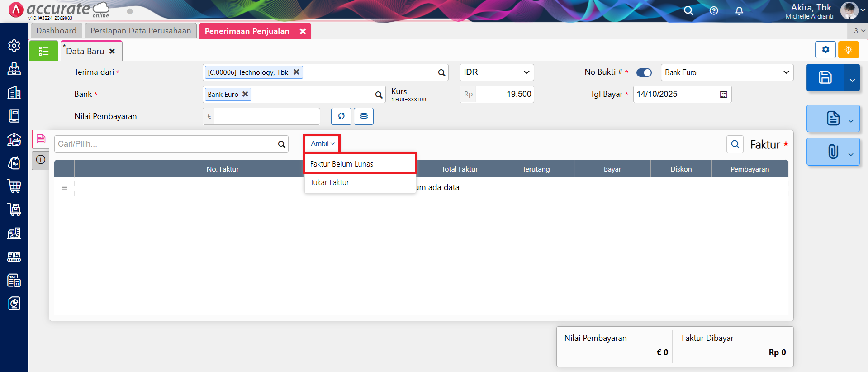Switch to the Dashboard tab
The image size is (868, 372).
[x=57, y=31]
